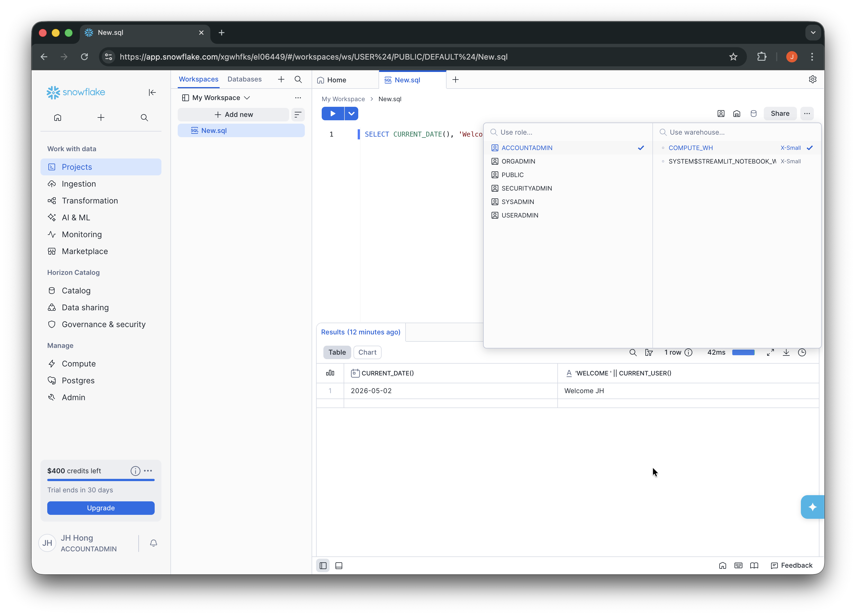856x616 pixels.
Task: Open column statistics chart icon
Action: point(330,373)
